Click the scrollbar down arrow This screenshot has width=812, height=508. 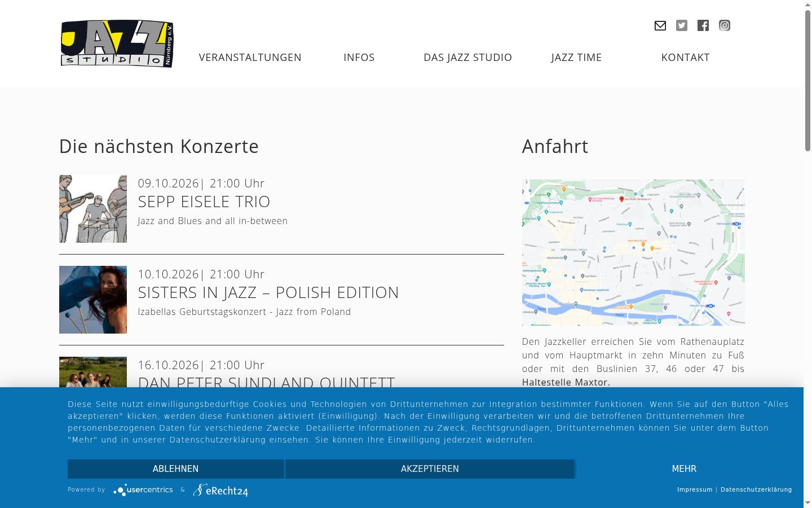pos(807,503)
